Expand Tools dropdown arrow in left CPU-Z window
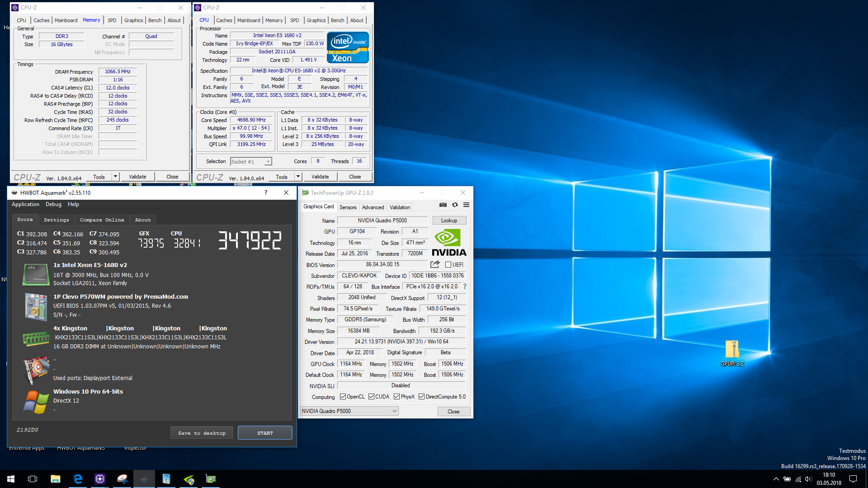Image resolution: width=868 pixels, height=488 pixels. pos(115,177)
